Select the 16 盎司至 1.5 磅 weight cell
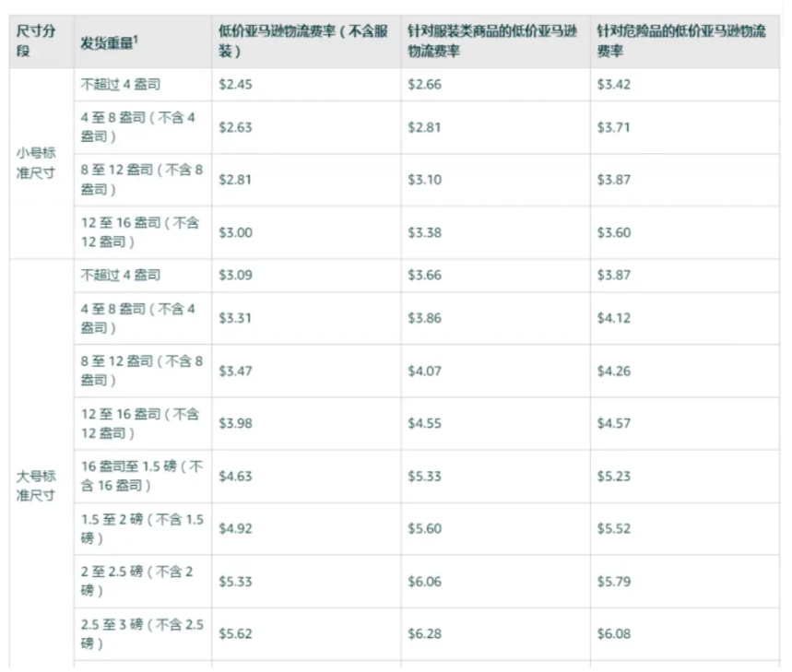 click(x=141, y=476)
